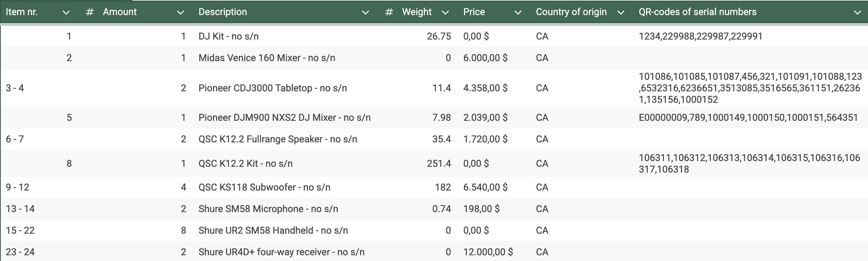Screen dimensions: 868x261
Task: Click the Midas Venice 160 Mixer description
Action: click(x=267, y=58)
